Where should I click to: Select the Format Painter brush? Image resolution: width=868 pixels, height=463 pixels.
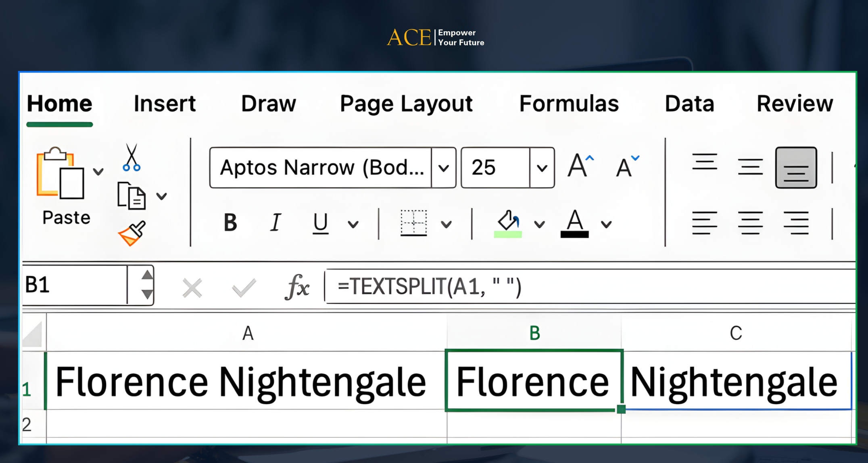click(131, 233)
